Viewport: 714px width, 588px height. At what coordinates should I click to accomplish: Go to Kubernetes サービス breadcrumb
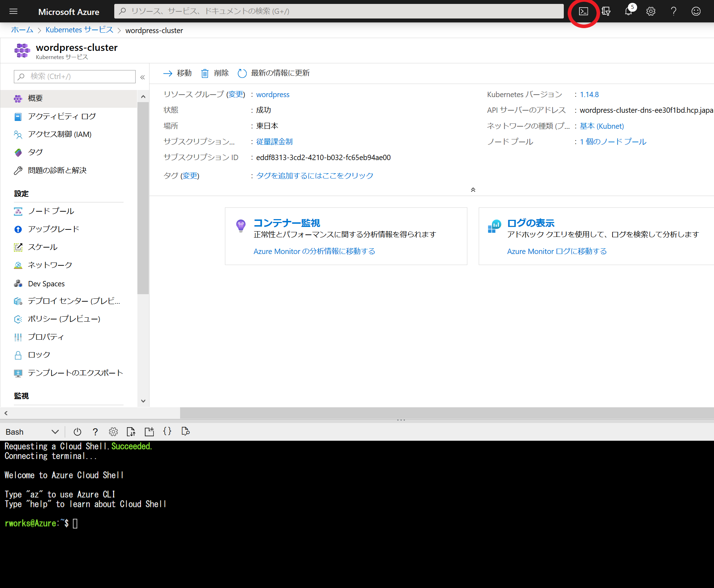[79, 30]
